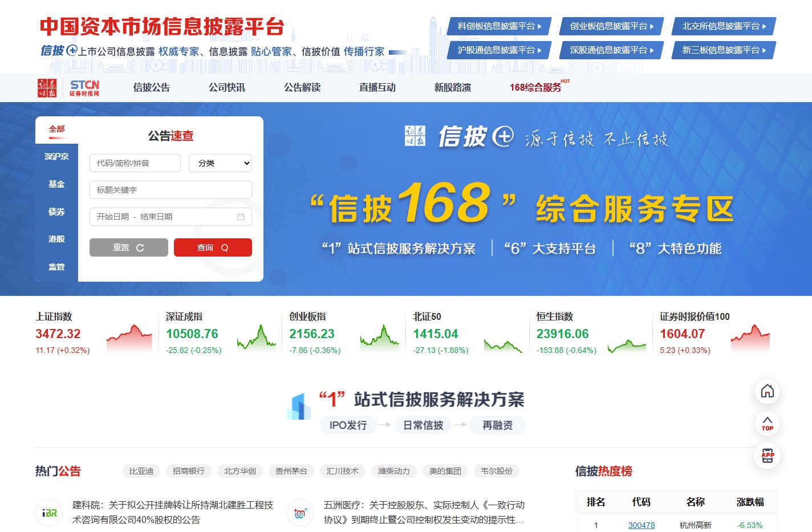812x532 pixels.
Task: Select the 基金 tab
Action: point(56,184)
